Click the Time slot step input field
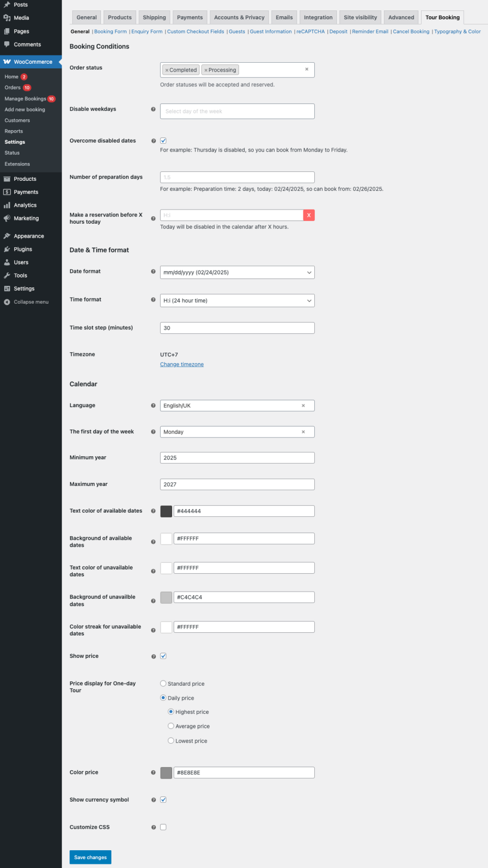 pos(237,328)
